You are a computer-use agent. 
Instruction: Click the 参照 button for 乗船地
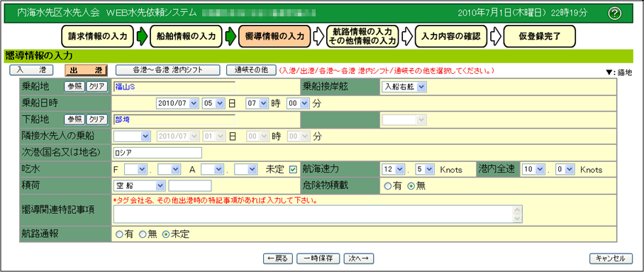click(x=74, y=87)
